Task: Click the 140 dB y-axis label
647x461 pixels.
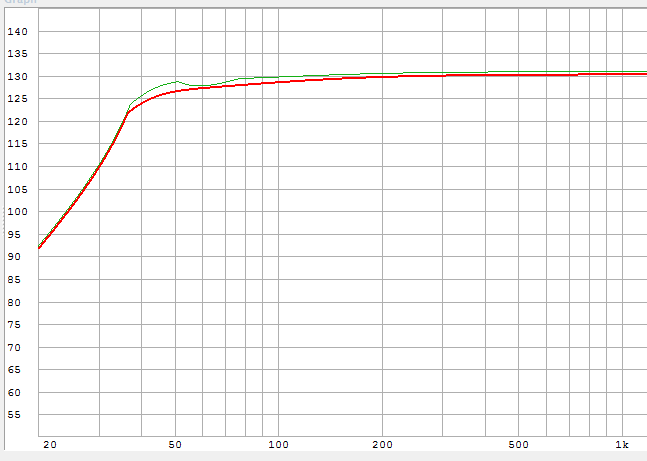Action: pyautogui.click(x=17, y=32)
